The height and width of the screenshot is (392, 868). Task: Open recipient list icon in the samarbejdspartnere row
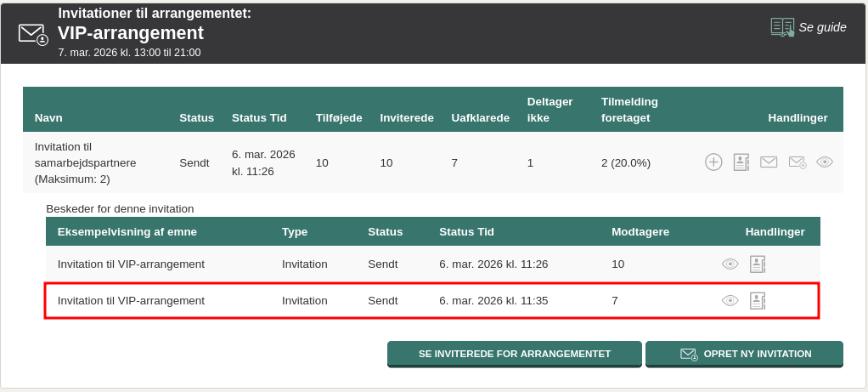click(741, 162)
